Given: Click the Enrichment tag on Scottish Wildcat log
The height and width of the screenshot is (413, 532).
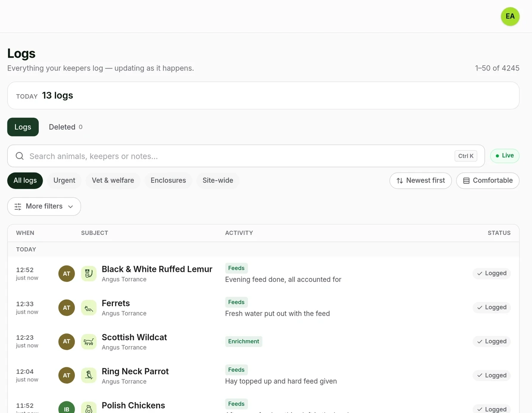Looking at the screenshot, I should [x=244, y=341].
